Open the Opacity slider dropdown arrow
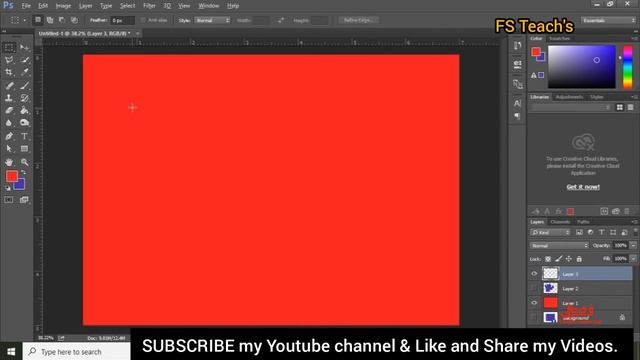 click(x=633, y=245)
